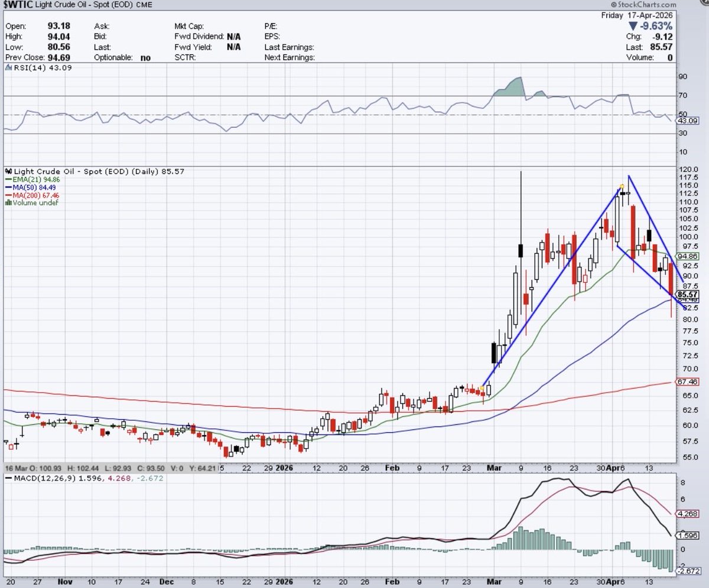Click the Fwd Dividend N/A value
The width and height of the screenshot is (709, 588).
(x=233, y=37)
